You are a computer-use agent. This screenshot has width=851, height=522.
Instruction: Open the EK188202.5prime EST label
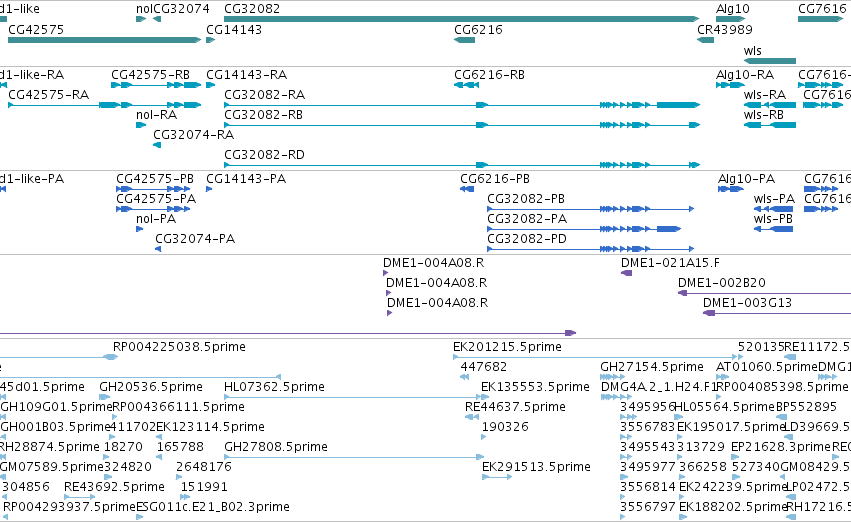click(x=732, y=507)
